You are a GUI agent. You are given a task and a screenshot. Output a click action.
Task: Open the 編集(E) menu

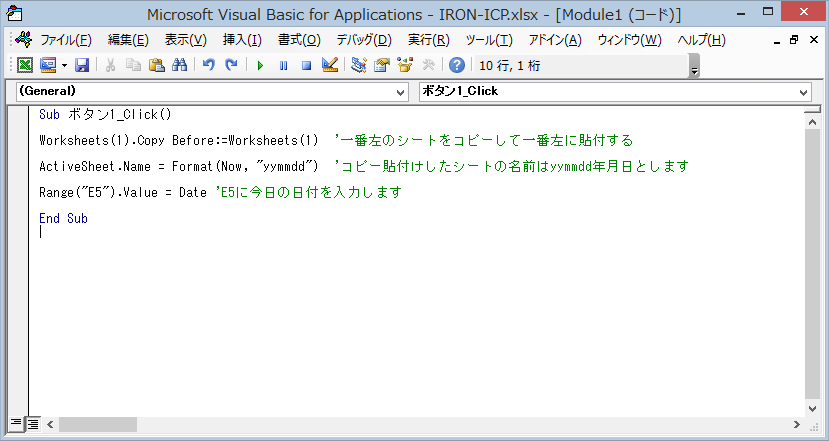(128, 40)
